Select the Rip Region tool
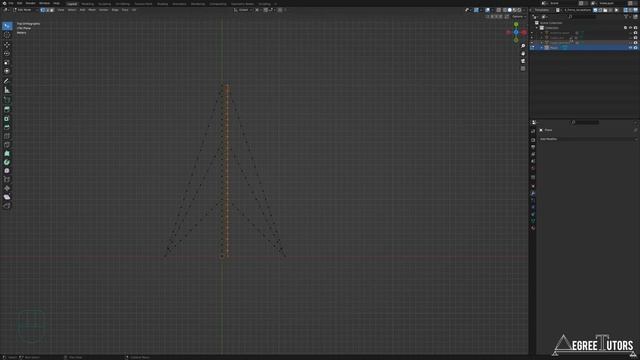Viewport: 640px width, 360px height. (x=7, y=206)
